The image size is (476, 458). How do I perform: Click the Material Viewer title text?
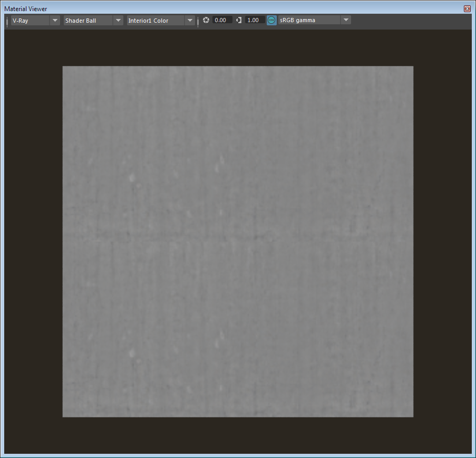coord(26,9)
